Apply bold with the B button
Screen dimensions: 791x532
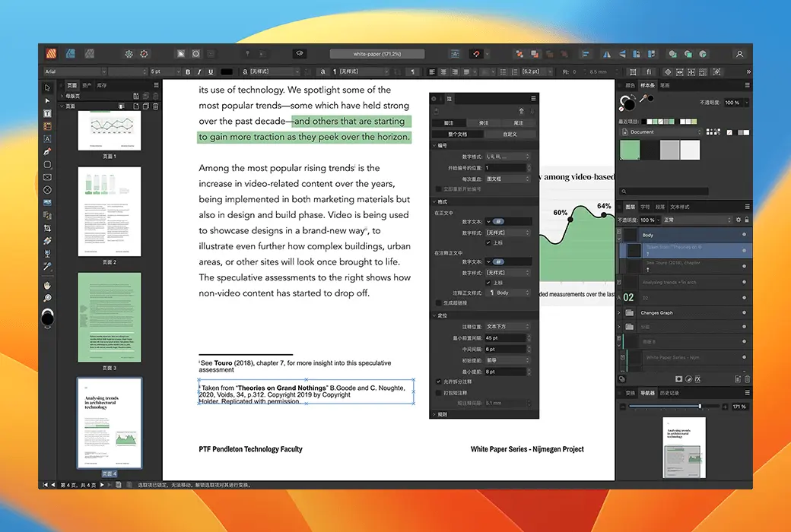188,71
